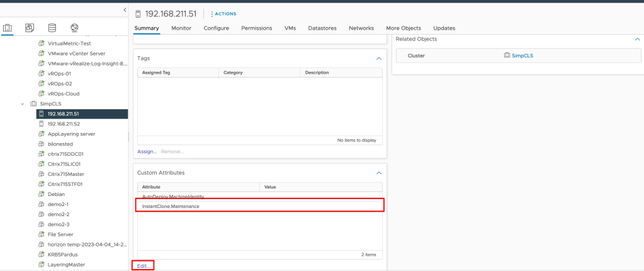Open the Networking inventory view icon

[x=74, y=28]
